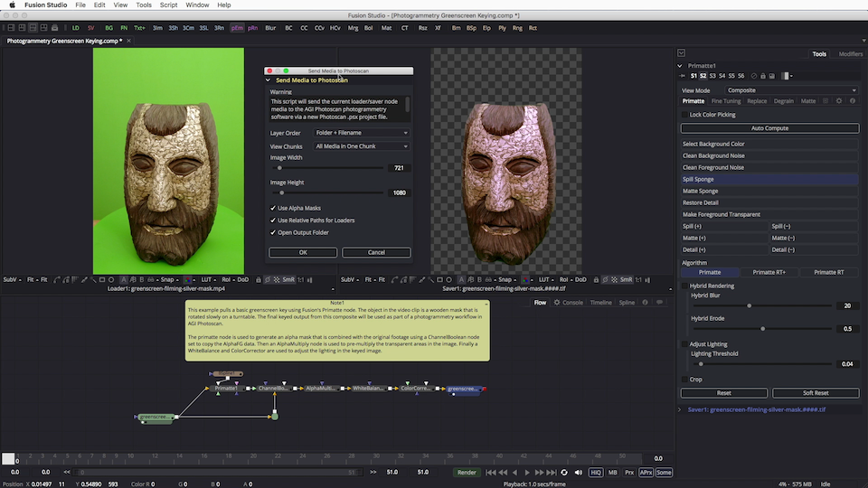The height and width of the screenshot is (488, 868).
Task: Add Polygon mask via Ply icon
Action: (502, 28)
